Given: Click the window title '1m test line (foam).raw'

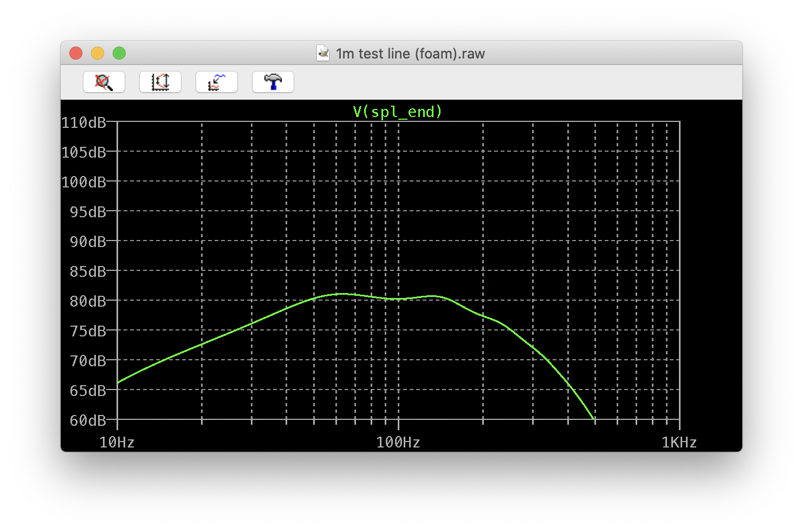Looking at the screenshot, I should [x=410, y=54].
